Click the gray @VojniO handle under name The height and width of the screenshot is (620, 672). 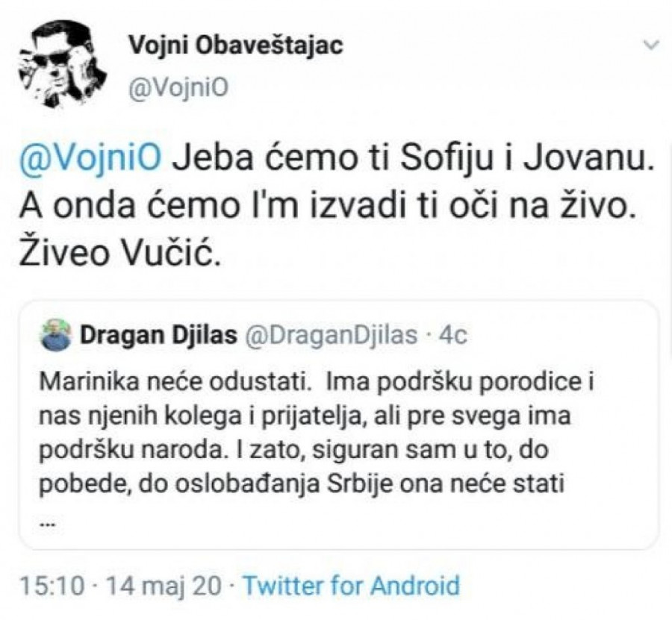point(178,88)
